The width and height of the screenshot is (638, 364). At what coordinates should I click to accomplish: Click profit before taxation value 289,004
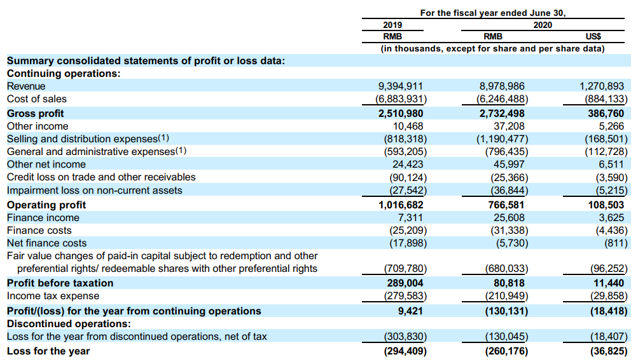point(405,283)
